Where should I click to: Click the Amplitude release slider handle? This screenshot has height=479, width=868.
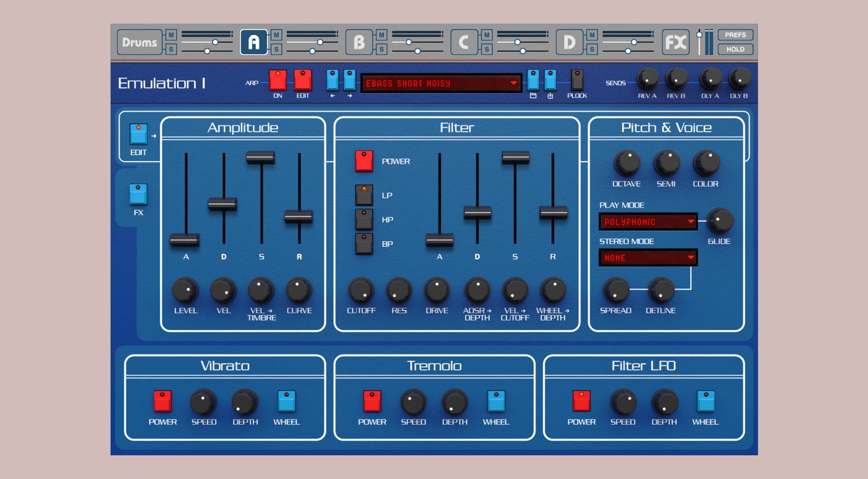click(x=299, y=216)
